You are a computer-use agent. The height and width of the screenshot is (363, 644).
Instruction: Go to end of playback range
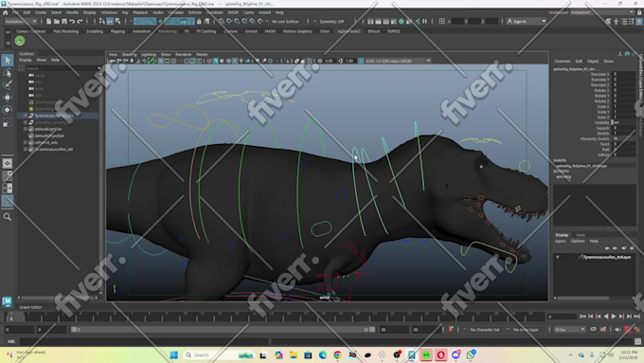pyautogui.click(x=637, y=317)
